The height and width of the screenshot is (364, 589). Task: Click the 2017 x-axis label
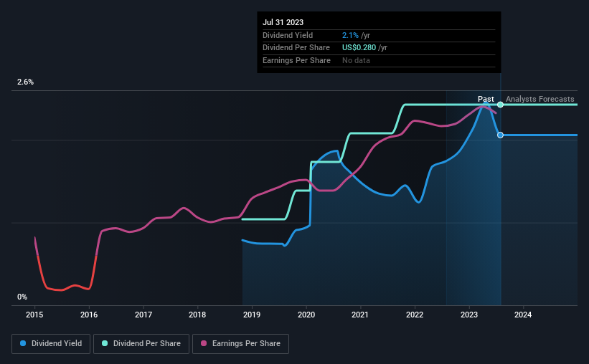[143, 315]
